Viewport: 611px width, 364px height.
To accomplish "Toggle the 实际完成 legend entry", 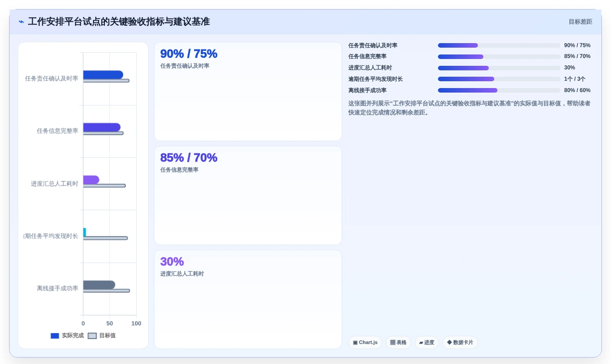I will 67,336.
